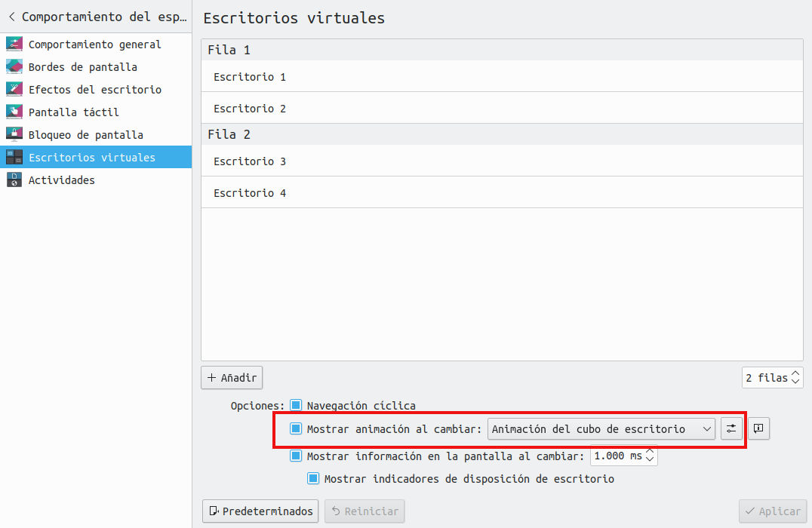Image resolution: width=812 pixels, height=528 pixels.
Task: Decrease the 2 filas row count
Action: coord(795,382)
